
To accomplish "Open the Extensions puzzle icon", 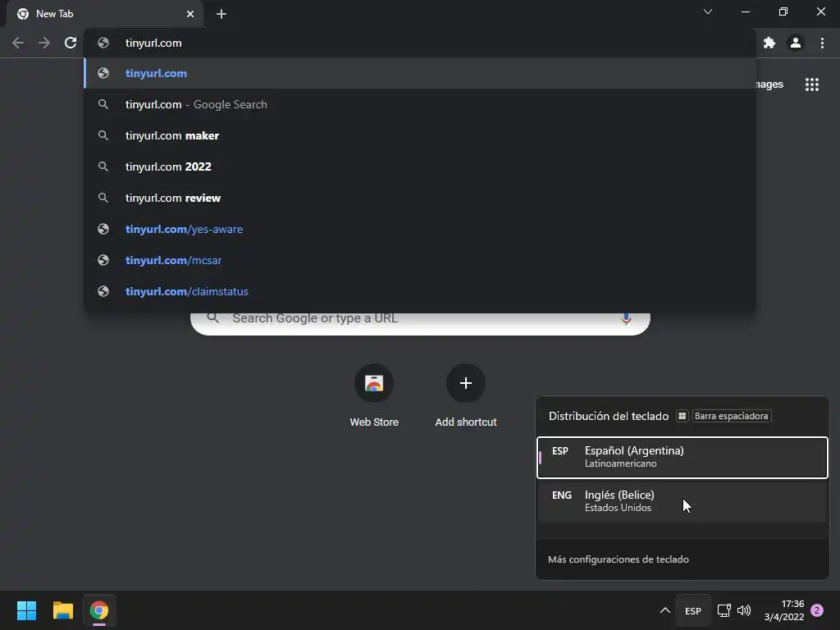I will tap(769, 43).
